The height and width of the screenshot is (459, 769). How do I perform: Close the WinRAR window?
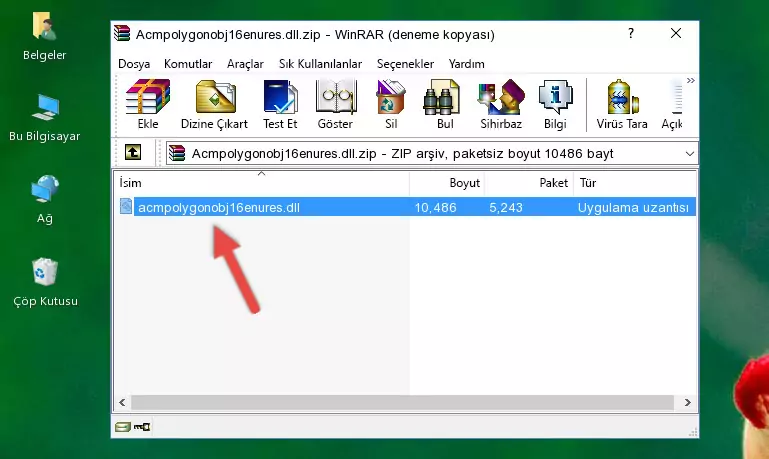pos(676,33)
